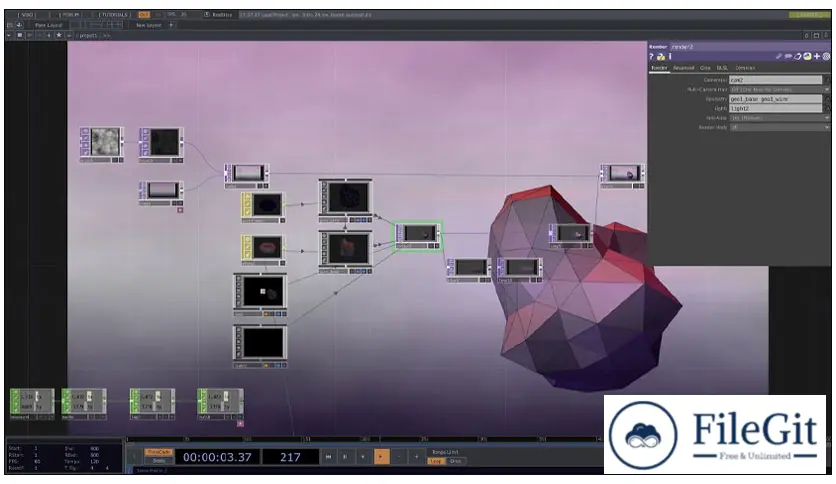Open the pane type dropdown arrow in path bar
Viewport: 836px width, 484px height.
click(x=9, y=35)
